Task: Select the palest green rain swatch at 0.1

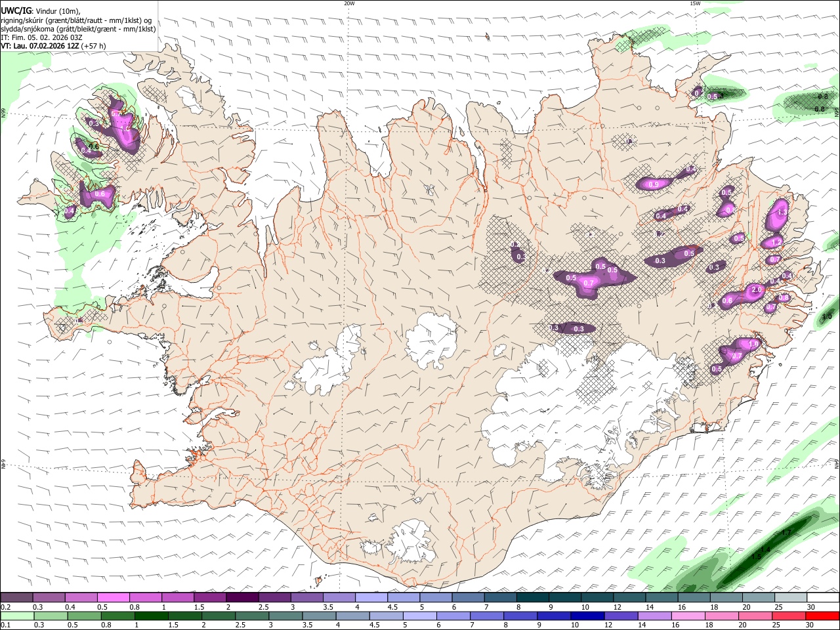Action: click(x=16, y=616)
